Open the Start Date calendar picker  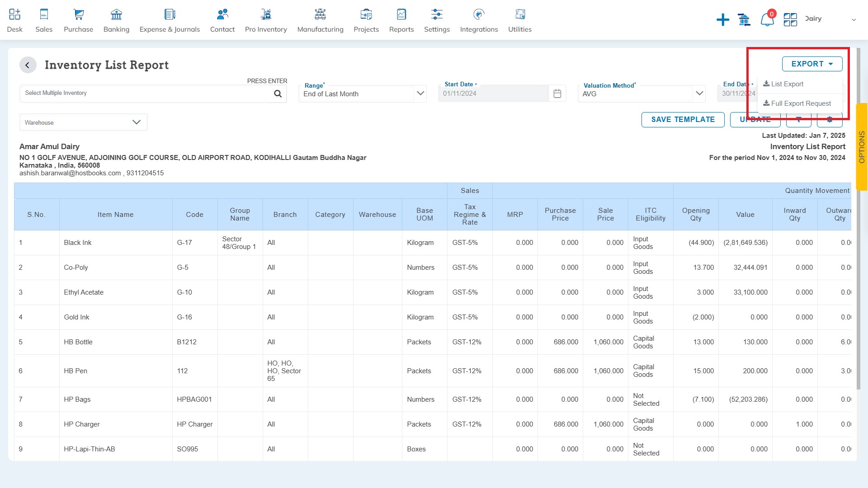pos(557,94)
